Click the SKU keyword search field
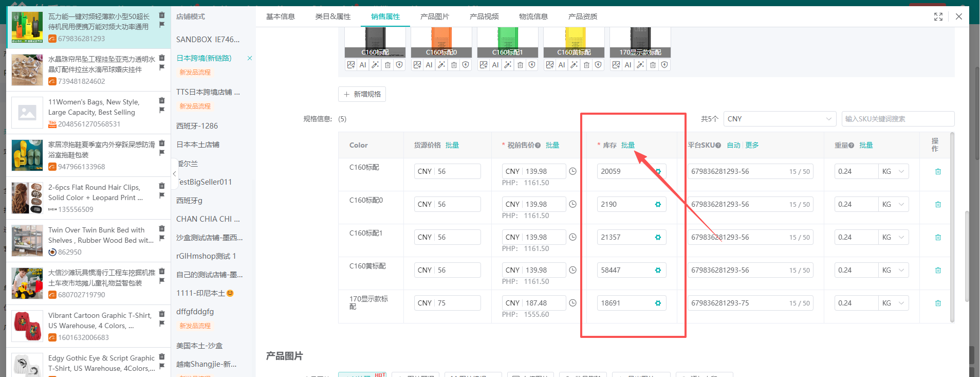This screenshot has height=377, width=980. click(x=897, y=119)
